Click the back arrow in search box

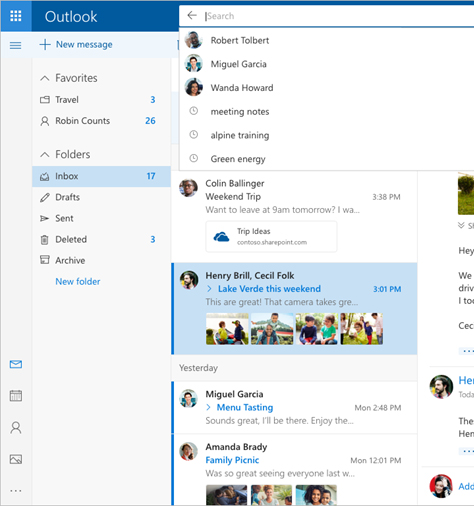coord(192,15)
